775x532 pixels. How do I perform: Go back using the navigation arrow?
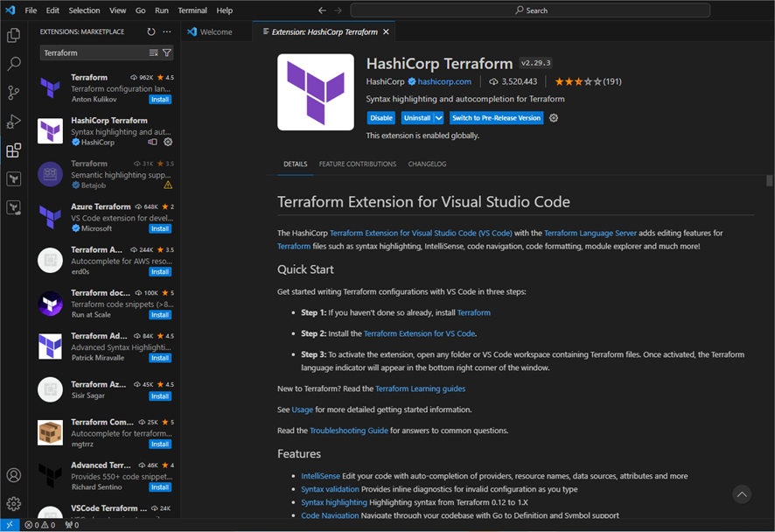[x=322, y=10]
